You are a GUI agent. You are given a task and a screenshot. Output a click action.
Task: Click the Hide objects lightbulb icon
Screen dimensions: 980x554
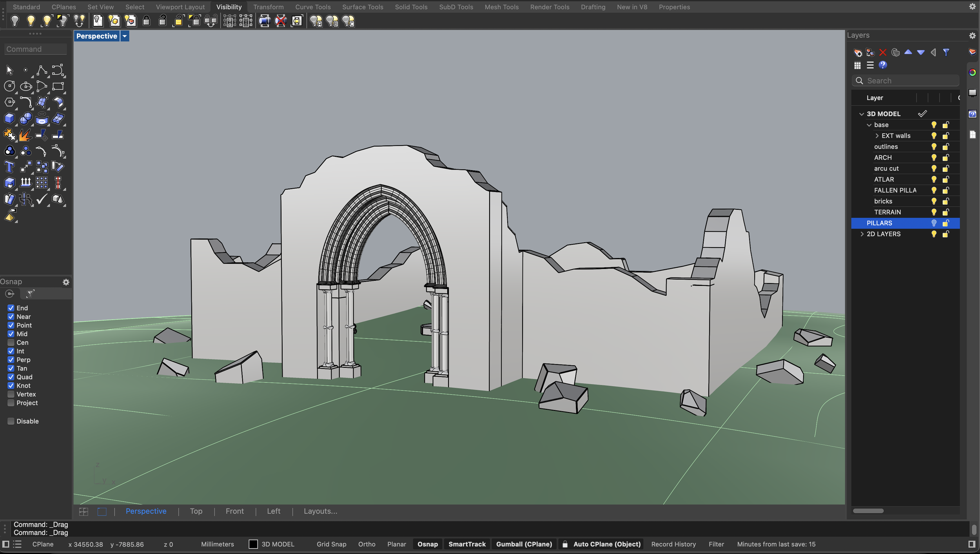pos(15,21)
